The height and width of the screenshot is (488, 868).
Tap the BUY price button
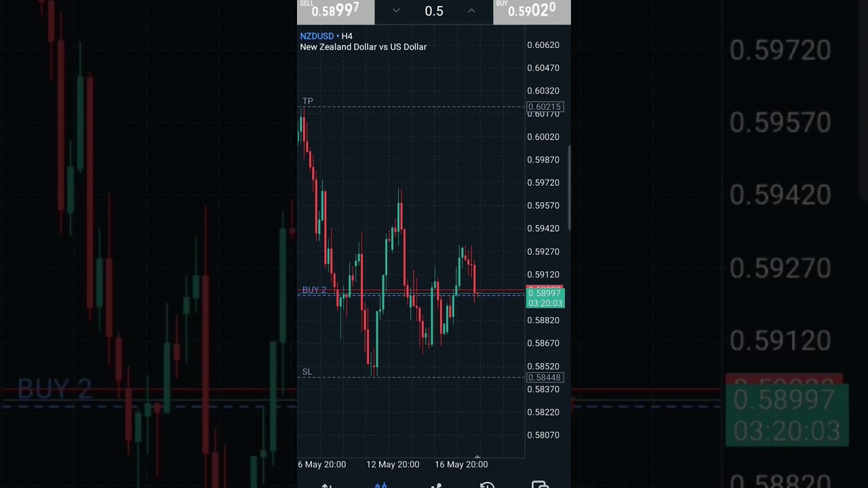tap(532, 12)
